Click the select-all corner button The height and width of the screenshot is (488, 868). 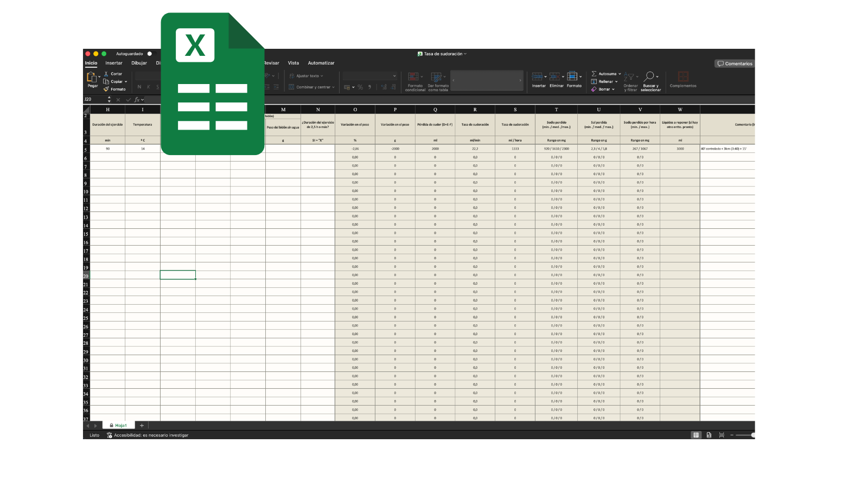(86, 110)
